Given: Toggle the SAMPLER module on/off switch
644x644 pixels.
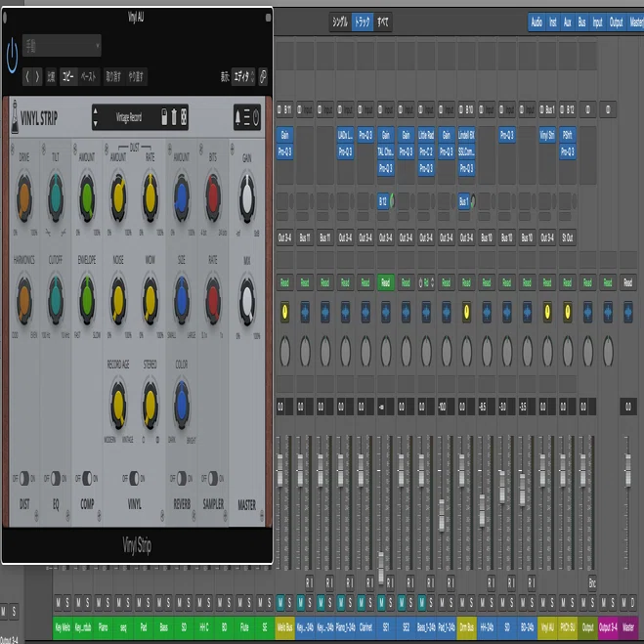Looking at the screenshot, I should [x=213, y=479].
